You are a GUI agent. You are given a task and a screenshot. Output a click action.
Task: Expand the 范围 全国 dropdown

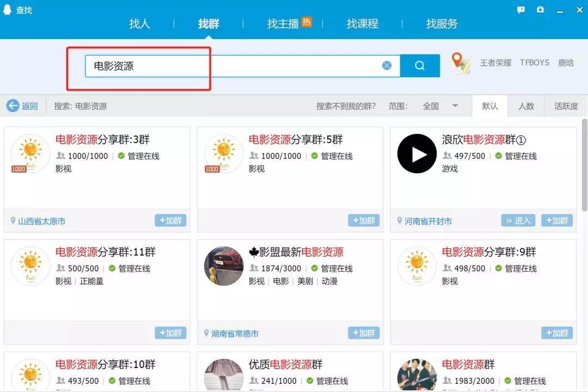point(440,106)
